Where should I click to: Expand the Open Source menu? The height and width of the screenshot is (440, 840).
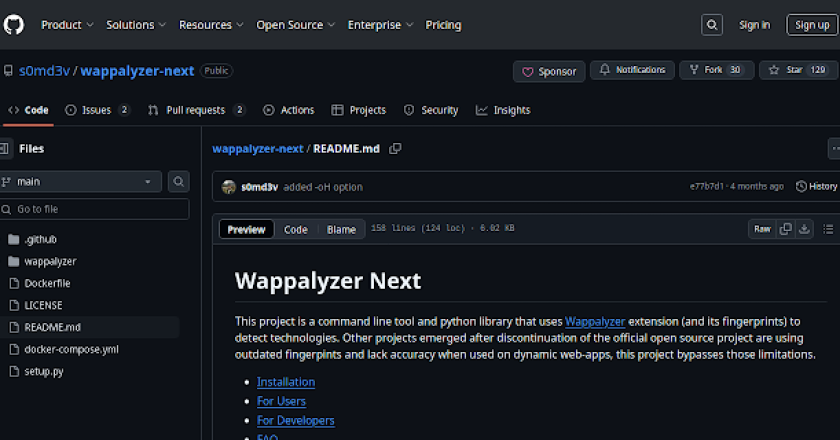[294, 25]
